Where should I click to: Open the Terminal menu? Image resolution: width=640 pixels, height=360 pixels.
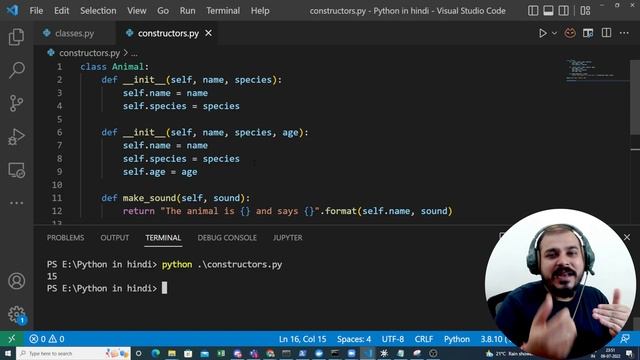point(223,11)
